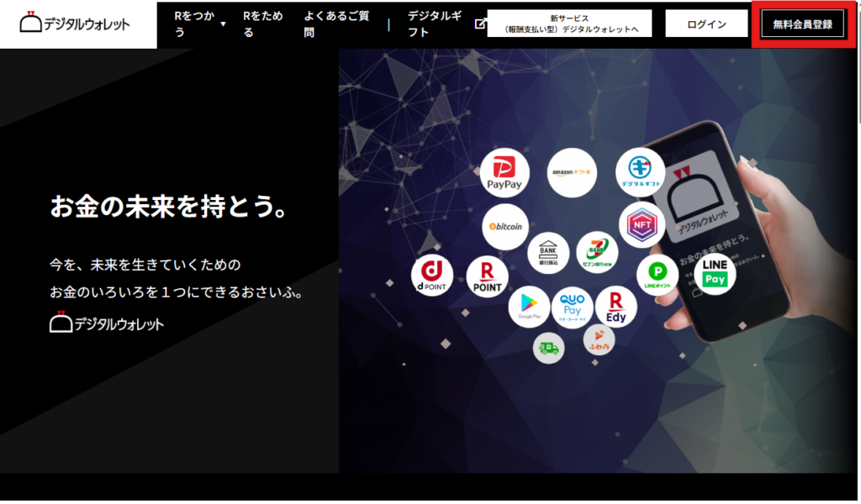Viewport: 861px width, 504px height.
Task: Click the BANK 銀行振込 icon
Action: (548, 253)
